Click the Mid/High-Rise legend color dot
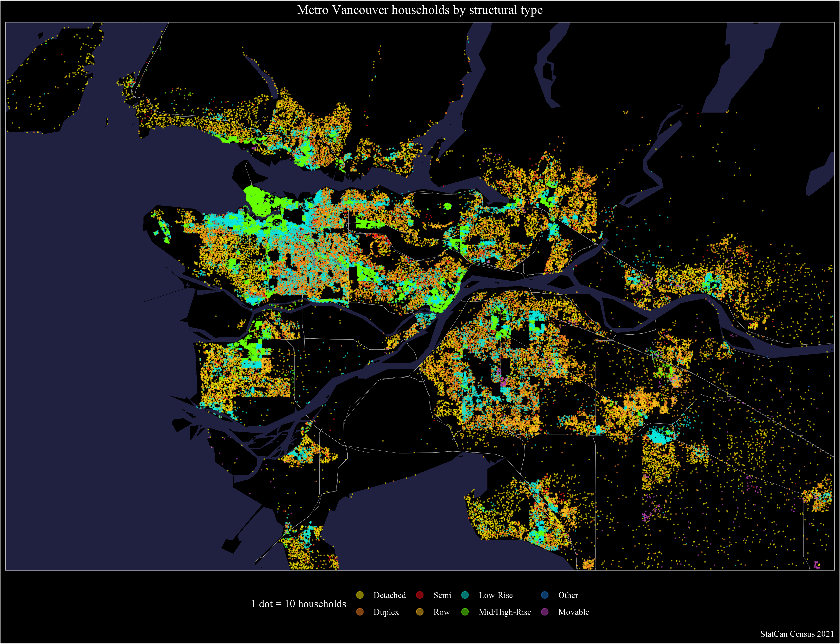Screen dimensions: 840x644 point(465,612)
